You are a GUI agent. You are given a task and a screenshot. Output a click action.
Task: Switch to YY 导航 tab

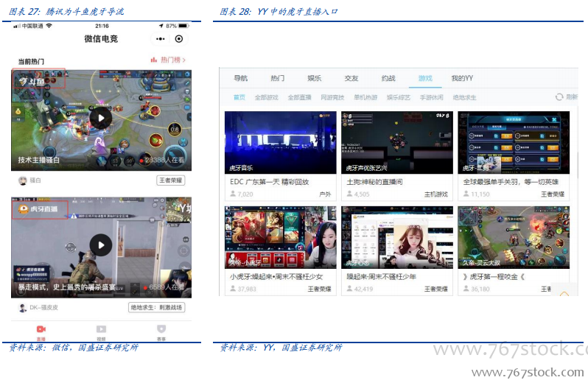(241, 78)
